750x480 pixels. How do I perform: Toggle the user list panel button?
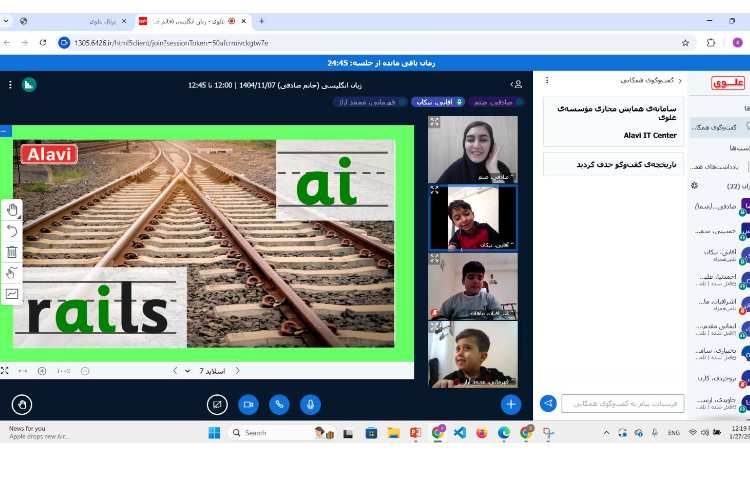(x=516, y=85)
